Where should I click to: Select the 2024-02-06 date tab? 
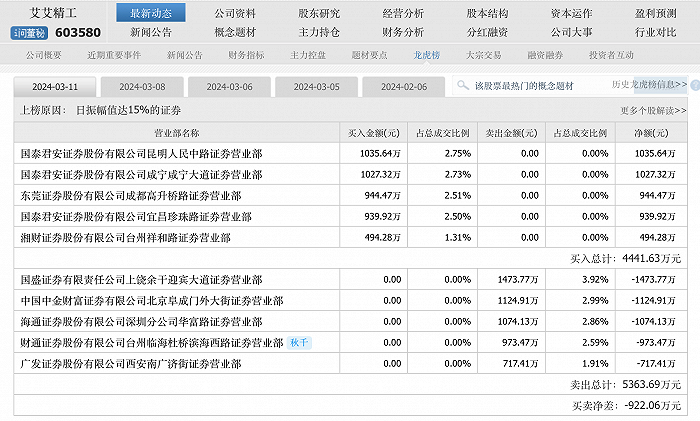[x=402, y=87]
